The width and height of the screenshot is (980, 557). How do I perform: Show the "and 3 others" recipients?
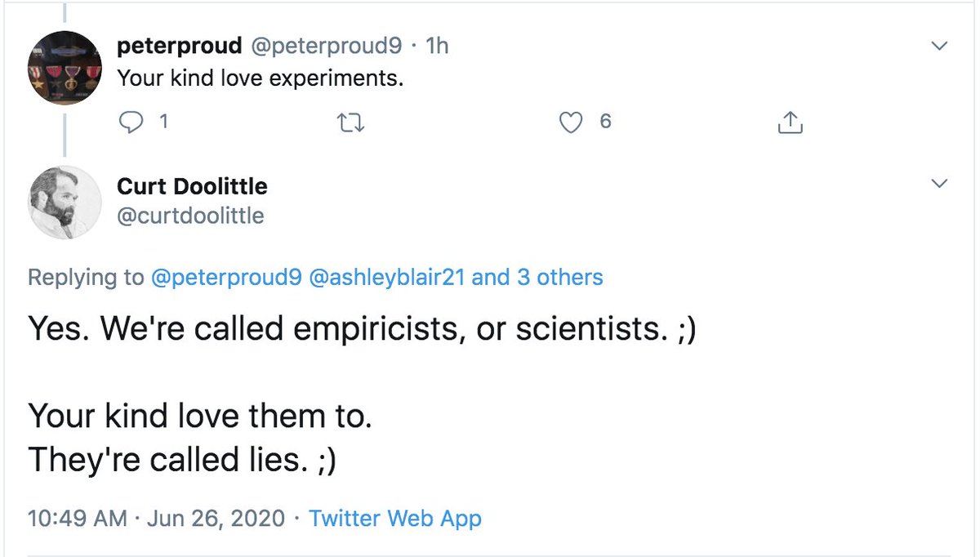click(x=537, y=278)
